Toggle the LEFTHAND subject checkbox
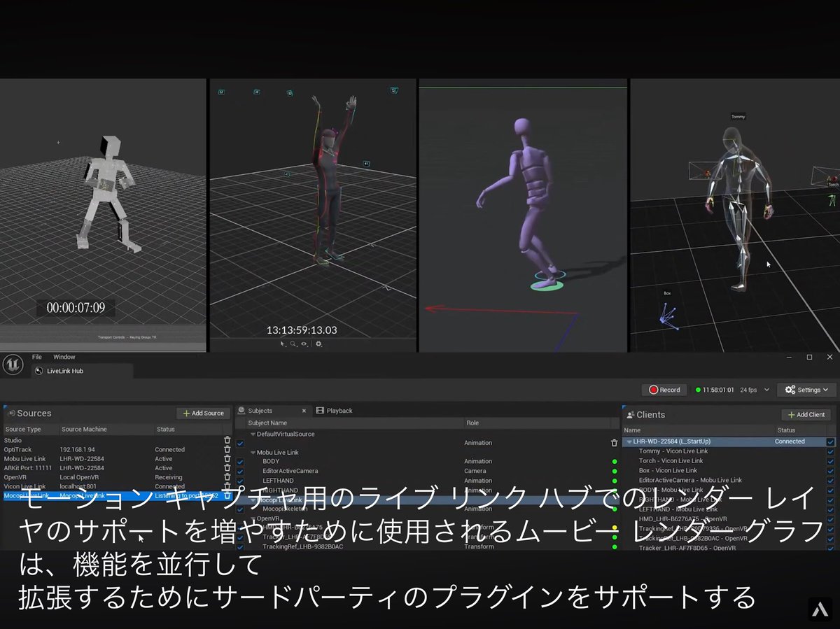The image size is (840, 629). [x=240, y=481]
